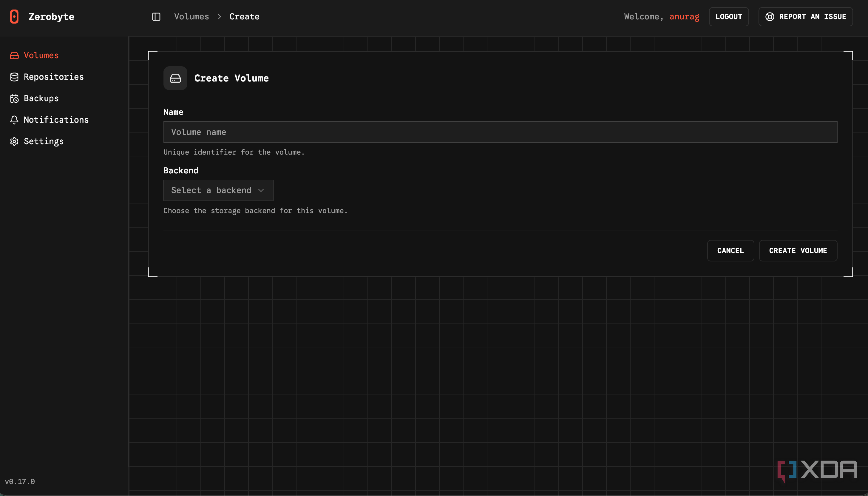Click the lifebuoy icon in Report button
868x496 pixels.
tap(770, 17)
